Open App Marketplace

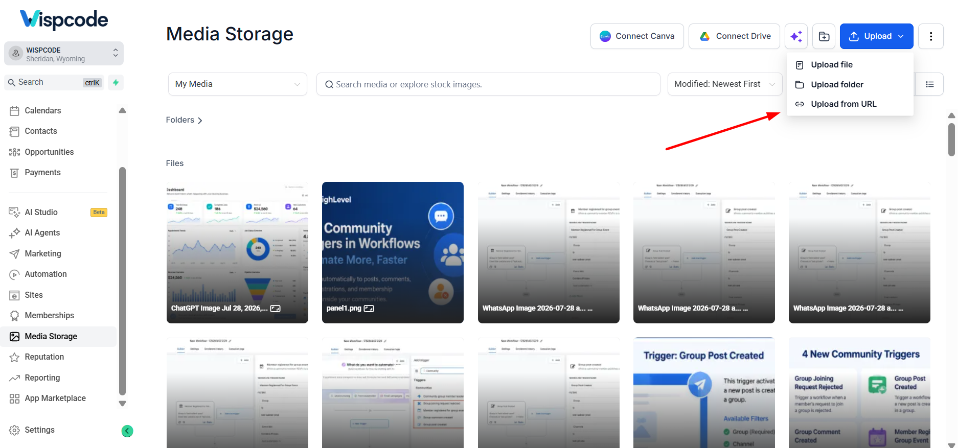tap(55, 398)
